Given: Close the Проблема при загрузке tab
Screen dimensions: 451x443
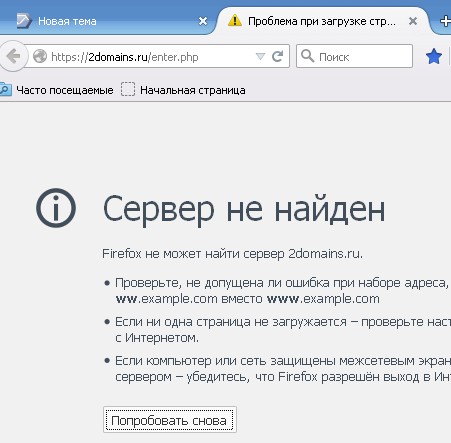Looking at the screenshot, I should [413, 21].
